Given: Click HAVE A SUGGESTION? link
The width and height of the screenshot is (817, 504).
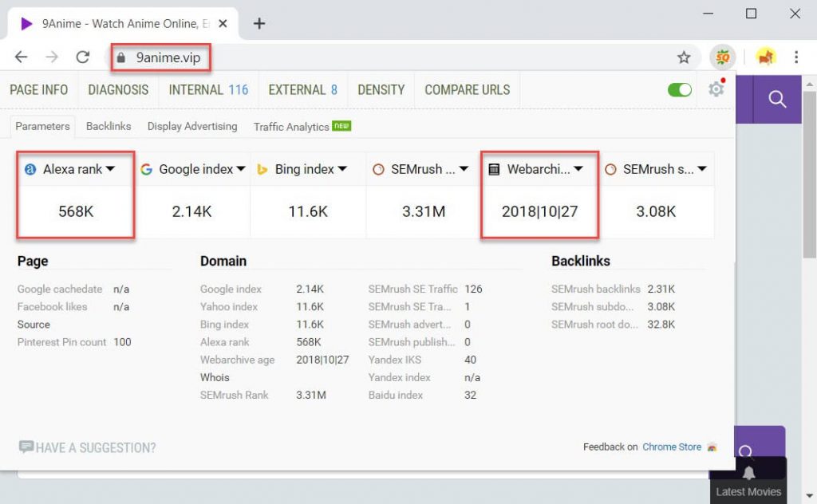Looking at the screenshot, I should pos(96,447).
